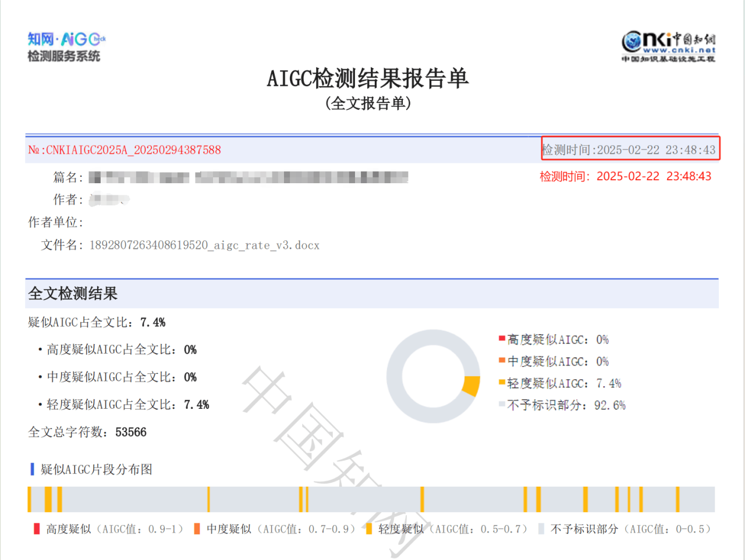Click the red 高度疑似 (0.9-1) swatch in bottom legend

(x=37, y=529)
